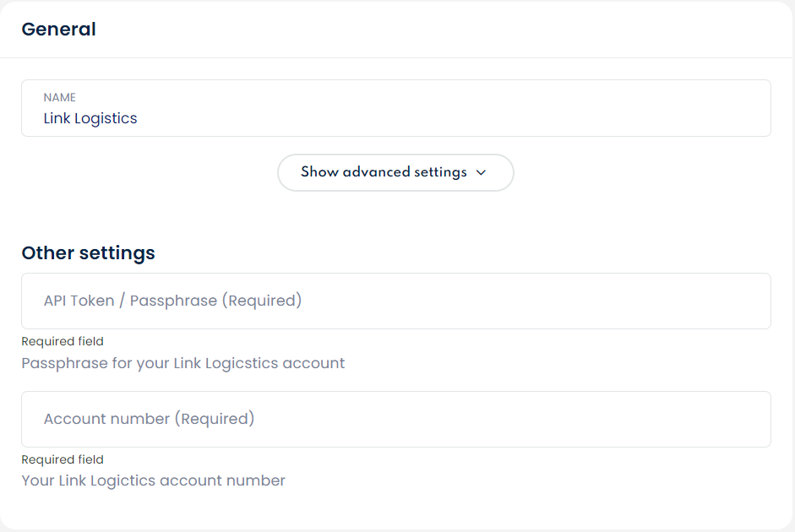Click the Show advanced settings label text
The width and height of the screenshot is (795, 532).
[x=384, y=172]
